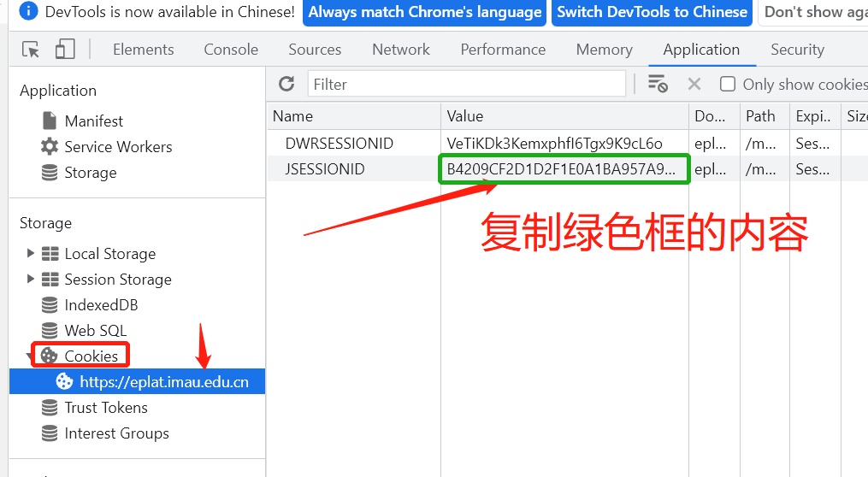
Task: Click the inspect element picker icon
Action: (31, 50)
